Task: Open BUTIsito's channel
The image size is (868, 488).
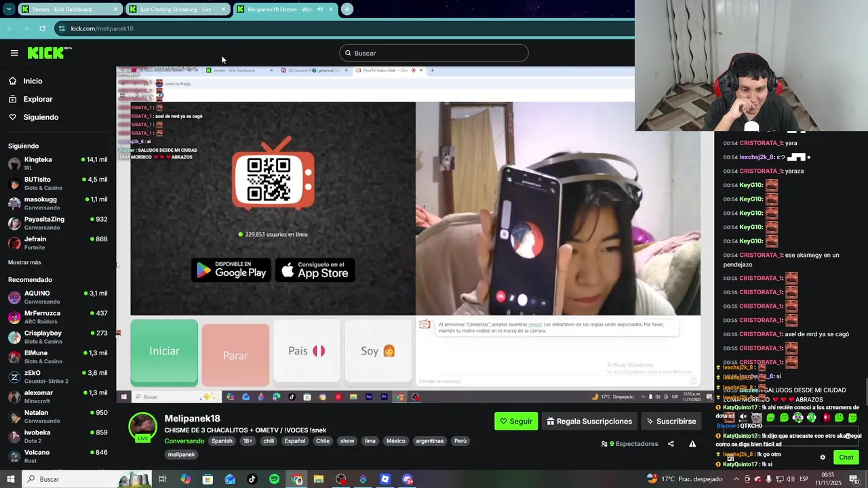Action: click(58, 183)
